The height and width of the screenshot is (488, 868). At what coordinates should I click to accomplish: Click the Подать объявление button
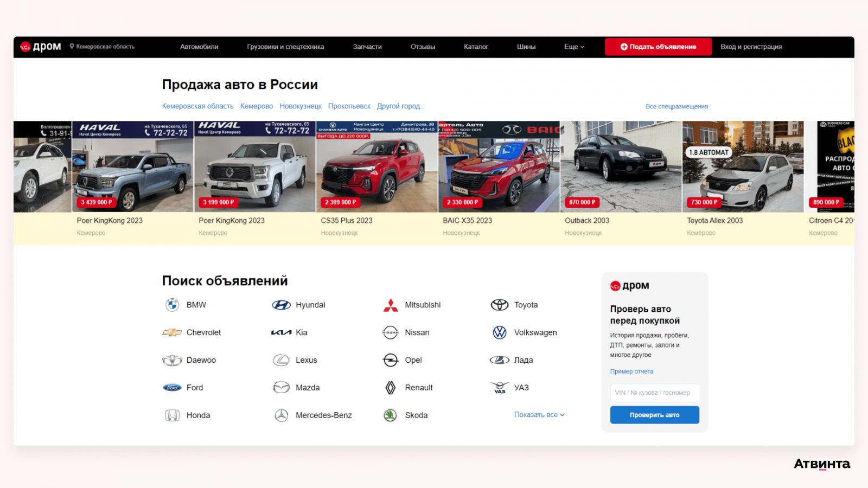click(x=658, y=47)
